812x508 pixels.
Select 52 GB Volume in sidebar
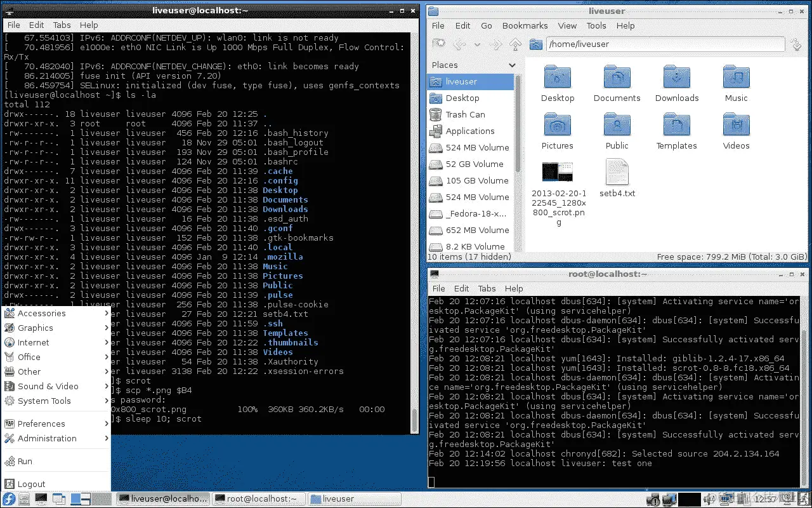click(x=470, y=164)
